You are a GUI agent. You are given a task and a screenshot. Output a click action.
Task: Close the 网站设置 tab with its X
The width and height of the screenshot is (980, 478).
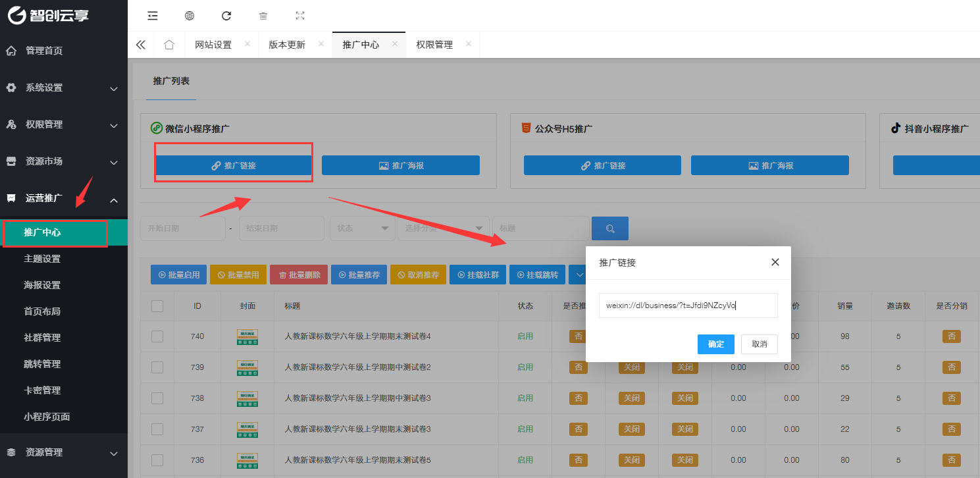(x=247, y=43)
